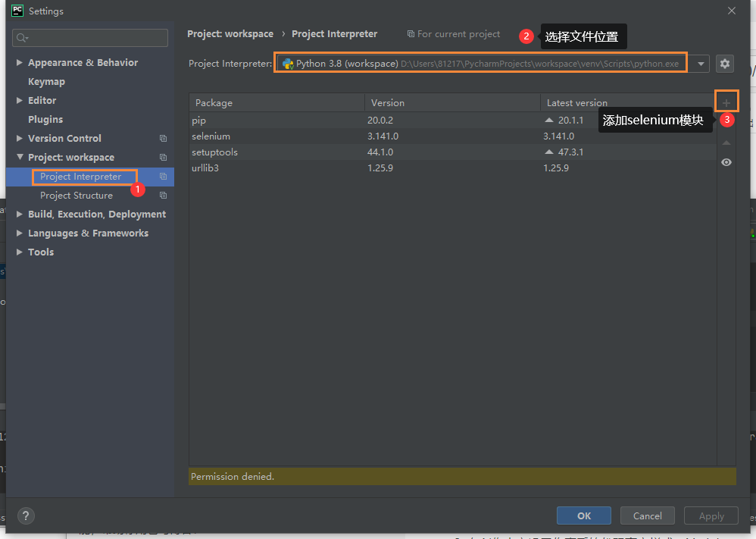Image resolution: width=756 pixels, height=539 pixels.
Task: Expand the Editor section
Action: click(19, 100)
